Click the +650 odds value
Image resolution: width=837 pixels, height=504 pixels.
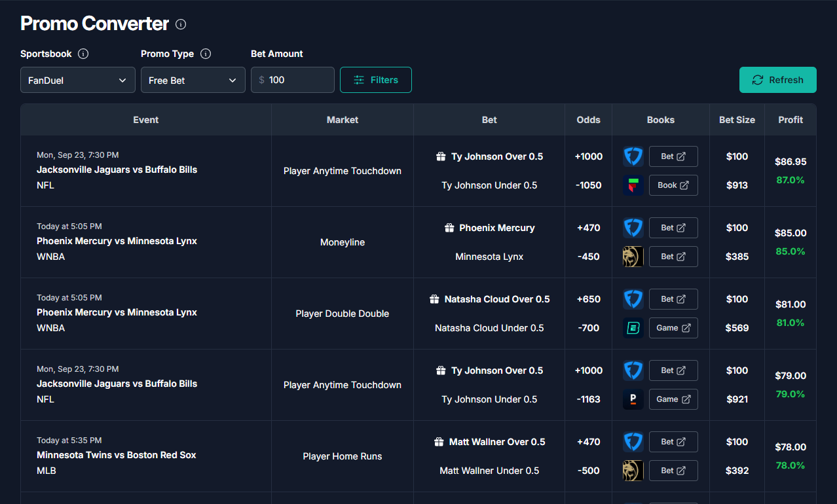[x=589, y=299]
